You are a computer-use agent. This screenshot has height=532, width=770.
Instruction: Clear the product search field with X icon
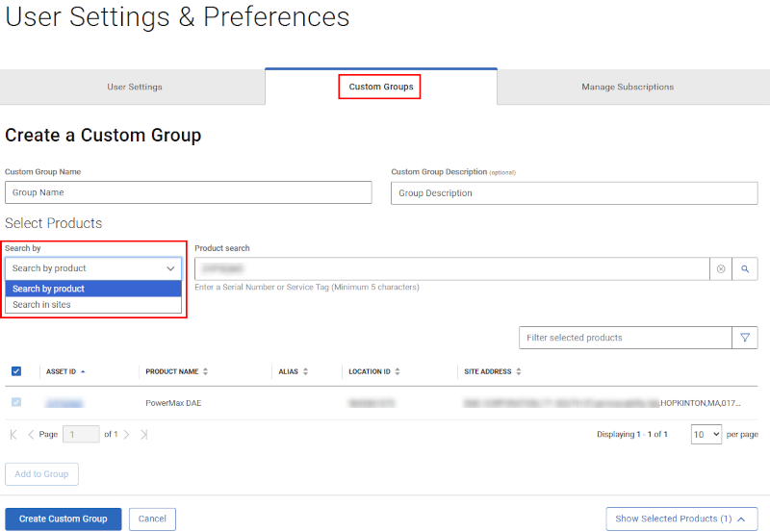721,269
